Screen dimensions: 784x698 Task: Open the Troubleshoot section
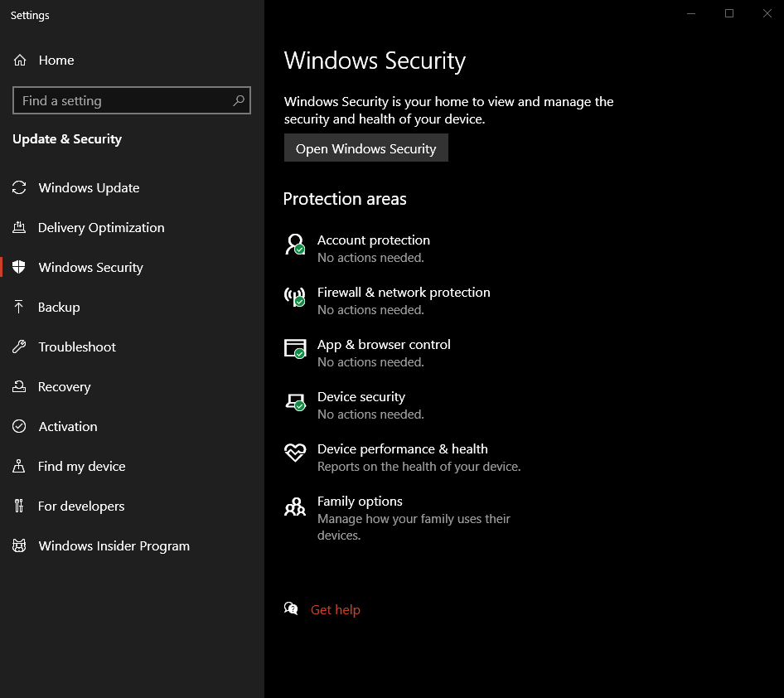[77, 347]
